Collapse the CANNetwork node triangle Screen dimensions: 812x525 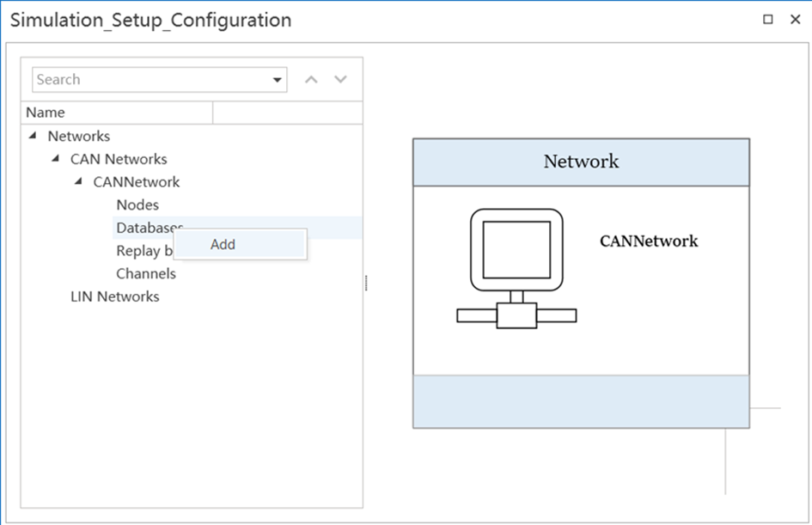coord(78,182)
